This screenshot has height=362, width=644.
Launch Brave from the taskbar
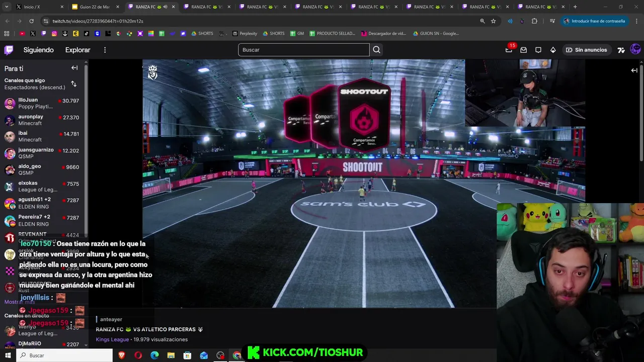point(121,355)
